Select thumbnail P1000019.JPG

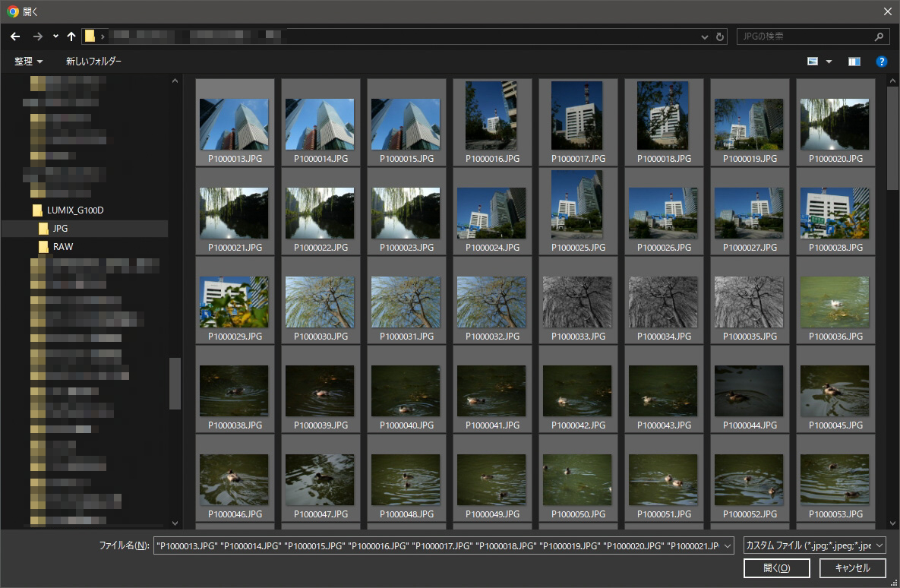(750, 122)
